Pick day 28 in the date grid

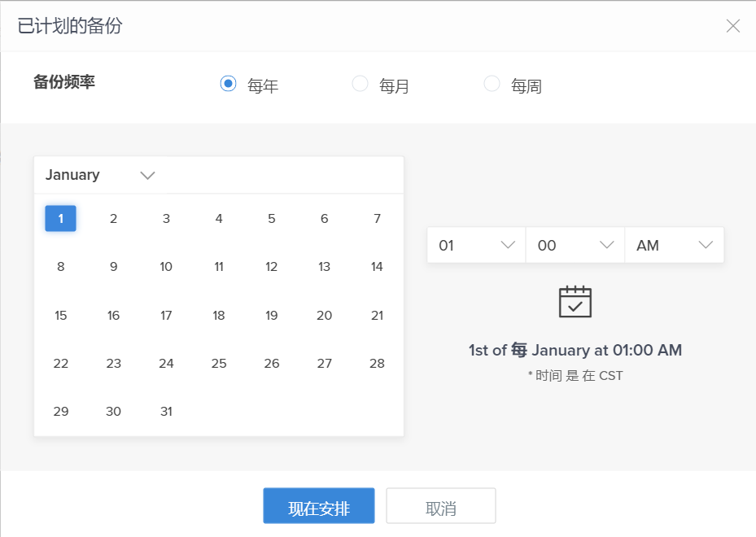pyautogui.click(x=377, y=364)
